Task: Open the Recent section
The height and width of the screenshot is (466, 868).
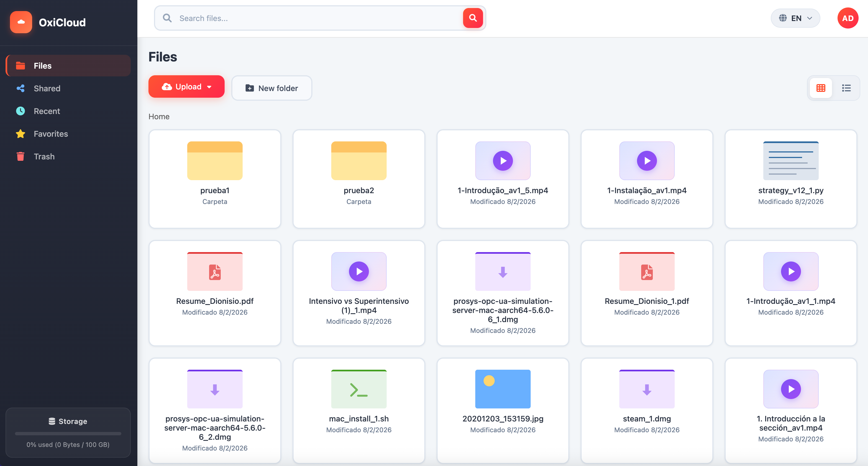Action: pos(47,111)
